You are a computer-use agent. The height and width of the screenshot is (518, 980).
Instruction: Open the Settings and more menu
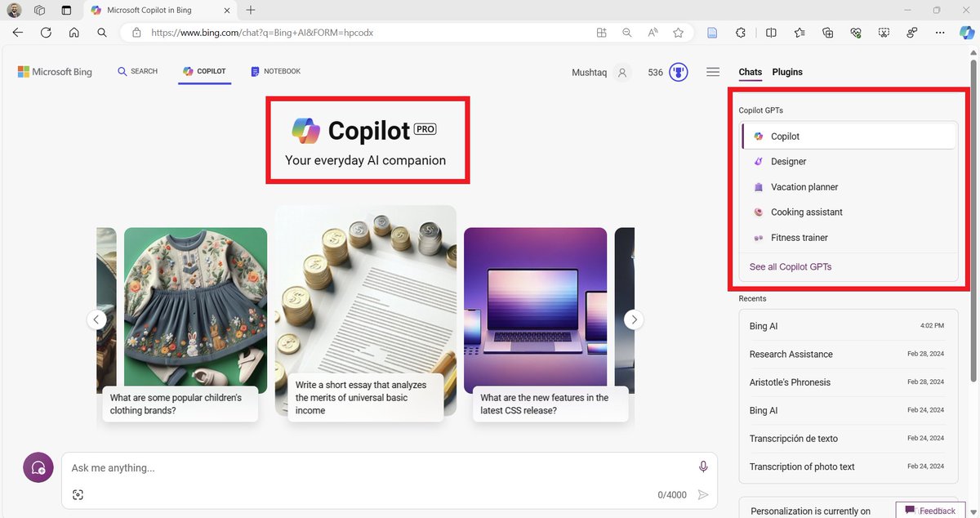pyautogui.click(x=940, y=33)
